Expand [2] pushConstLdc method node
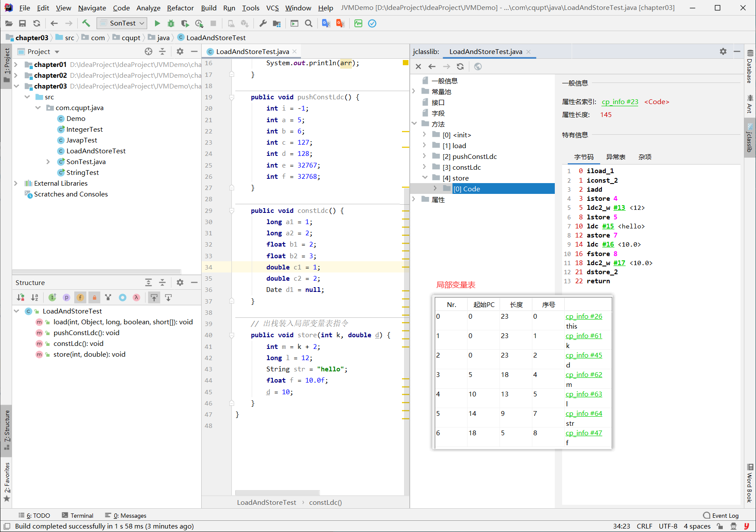756x532 pixels. pos(424,156)
